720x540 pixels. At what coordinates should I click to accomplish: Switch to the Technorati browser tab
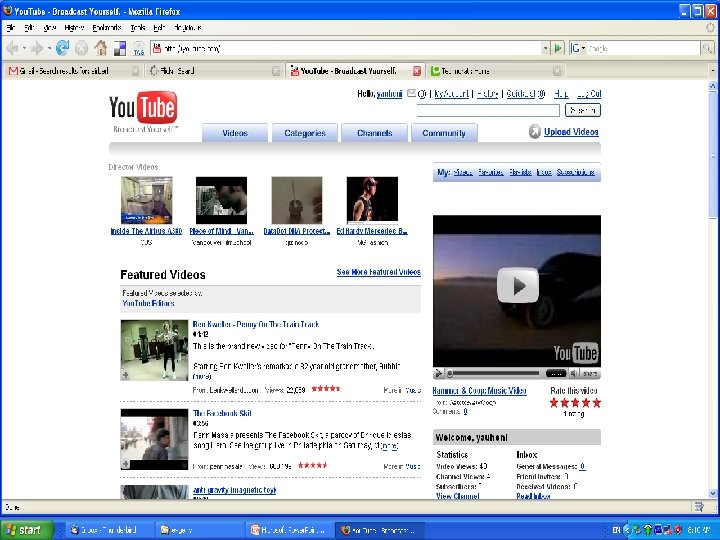[495, 71]
